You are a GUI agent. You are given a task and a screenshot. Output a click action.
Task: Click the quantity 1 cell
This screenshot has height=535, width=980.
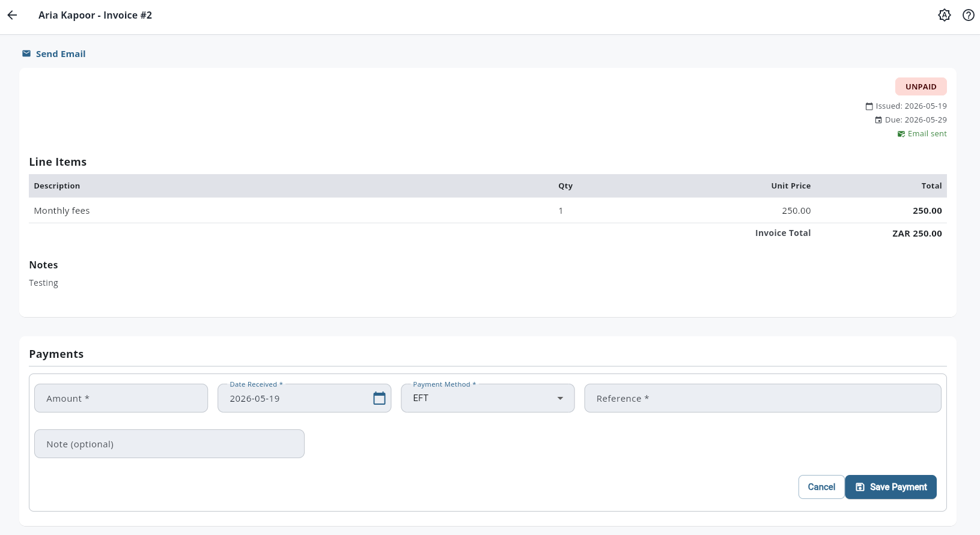click(561, 211)
